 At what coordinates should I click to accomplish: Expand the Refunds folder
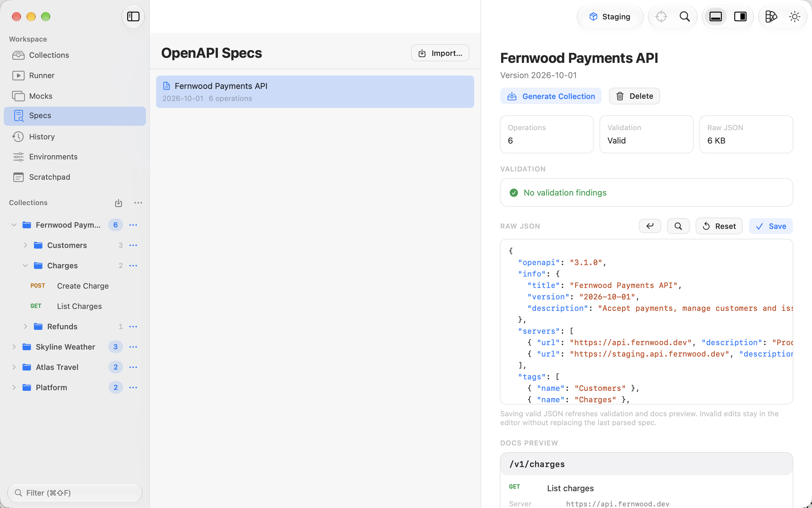coord(25,327)
